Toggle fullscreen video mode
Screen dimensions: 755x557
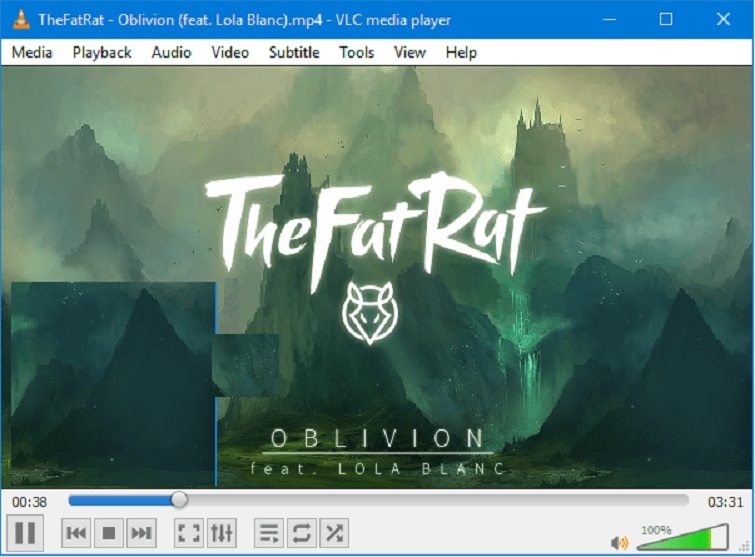pyautogui.click(x=188, y=533)
